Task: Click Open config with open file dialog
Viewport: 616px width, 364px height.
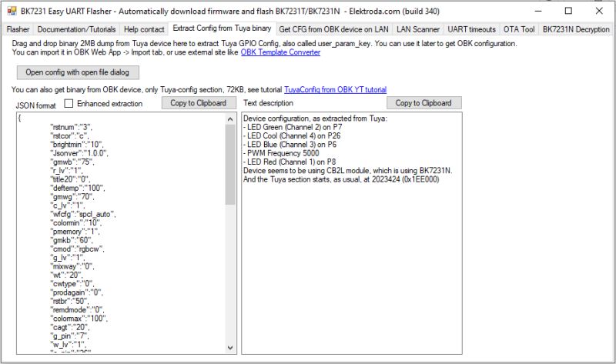Action: 78,72
